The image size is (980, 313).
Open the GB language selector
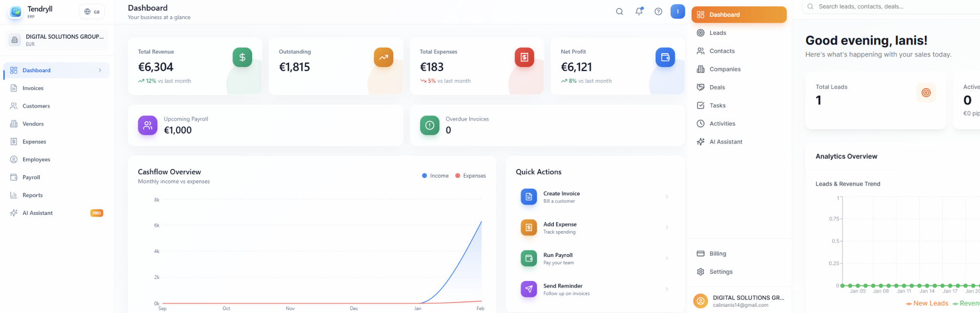(92, 11)
